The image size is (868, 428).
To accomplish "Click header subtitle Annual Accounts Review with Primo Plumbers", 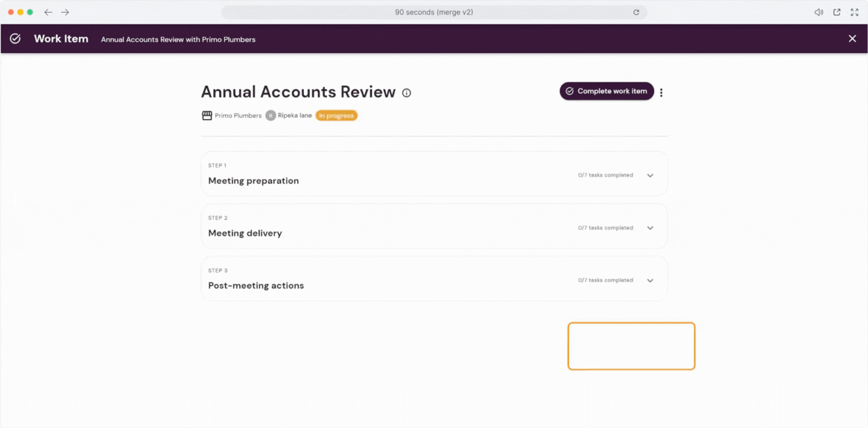I will (178, 40).
